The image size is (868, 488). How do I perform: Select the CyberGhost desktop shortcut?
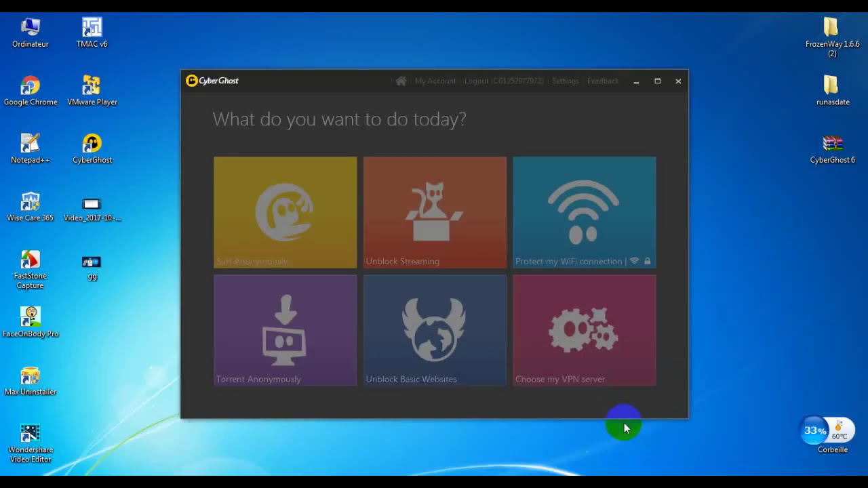92,148
